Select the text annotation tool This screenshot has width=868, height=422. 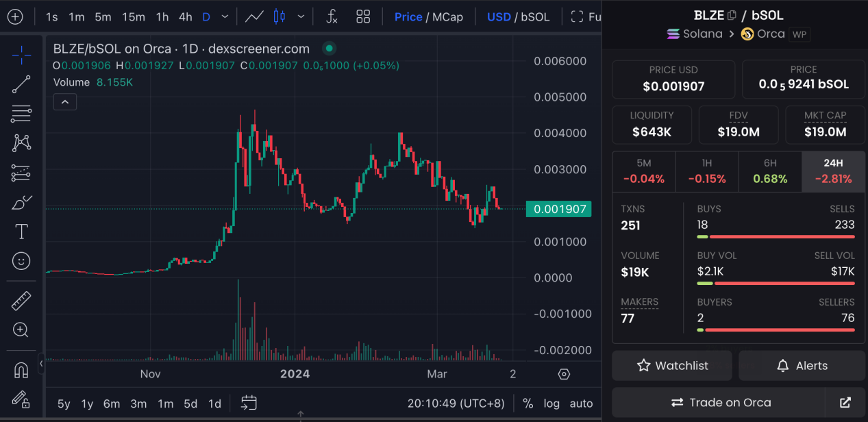click(21, 231)
